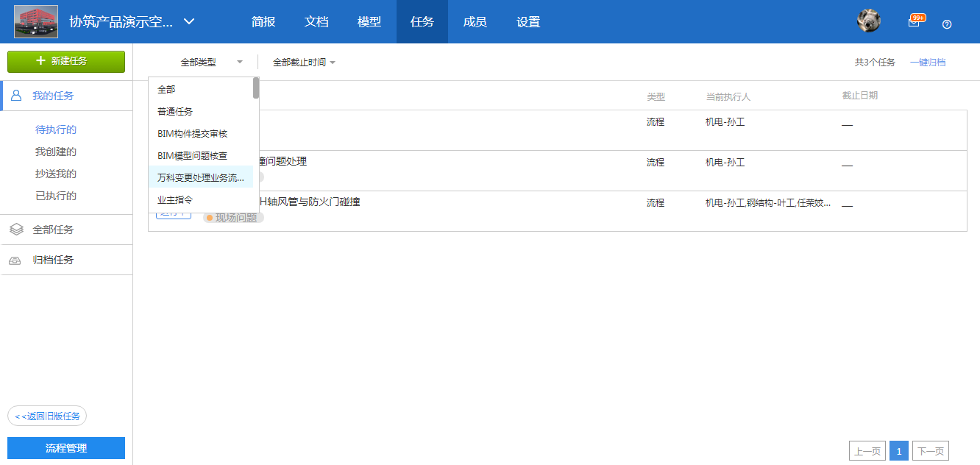Screen dimensions: 980x465
Task: Click the help question mark icon
Action: point(947,24)
